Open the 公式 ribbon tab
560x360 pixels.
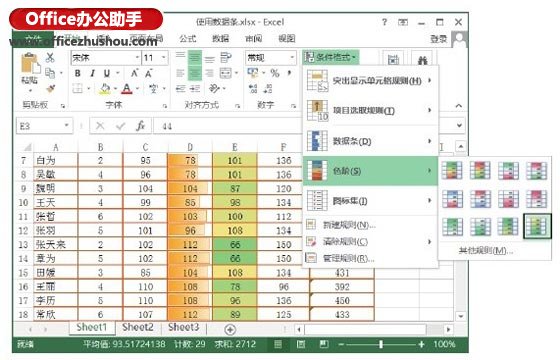188,39
